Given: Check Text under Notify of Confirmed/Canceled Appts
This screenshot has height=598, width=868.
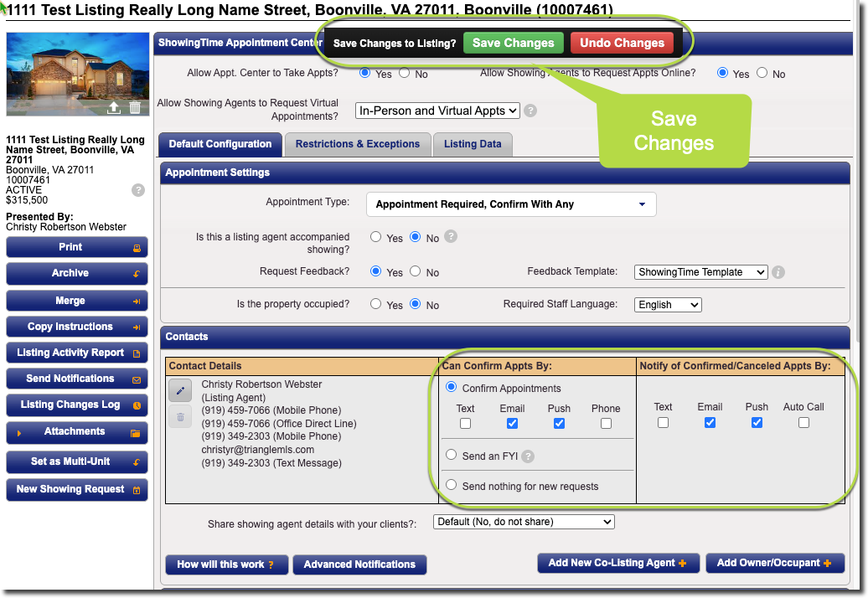Looking at the screenshot, I should click(x=664, y=423).
